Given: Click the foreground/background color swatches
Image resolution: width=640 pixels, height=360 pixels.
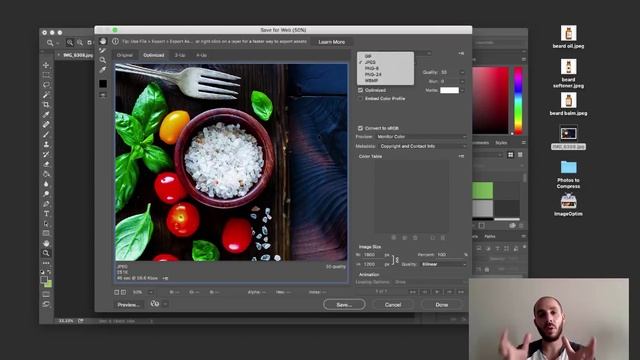Looking at the screenshot, I should click(x=46, y=281).
